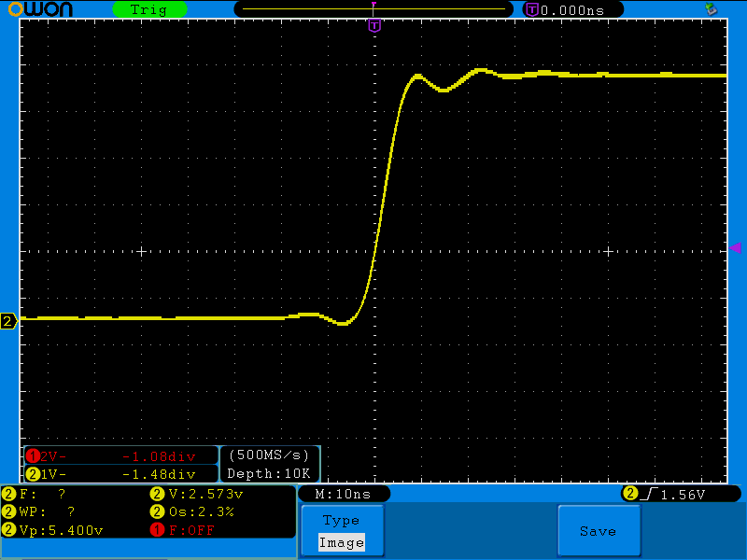This screenshot has height=560, width=747.
Task: Click the purple trigger level arrow
Action: 735,247
